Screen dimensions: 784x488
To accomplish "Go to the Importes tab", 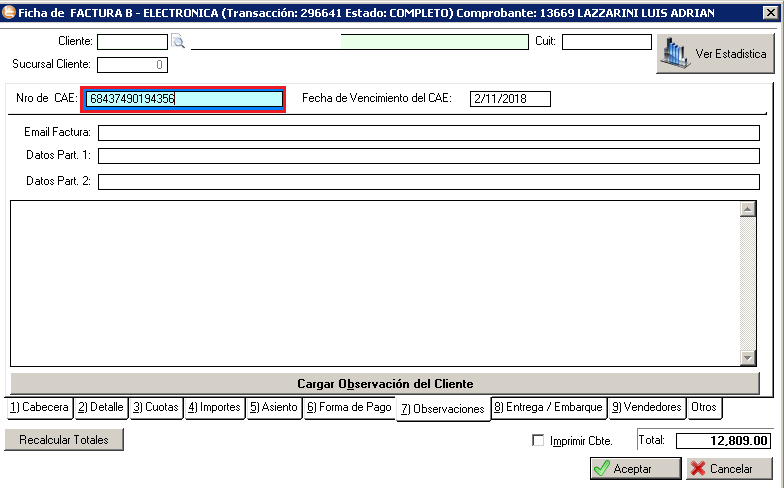I will pyautogui.click(x=214, y=407).
